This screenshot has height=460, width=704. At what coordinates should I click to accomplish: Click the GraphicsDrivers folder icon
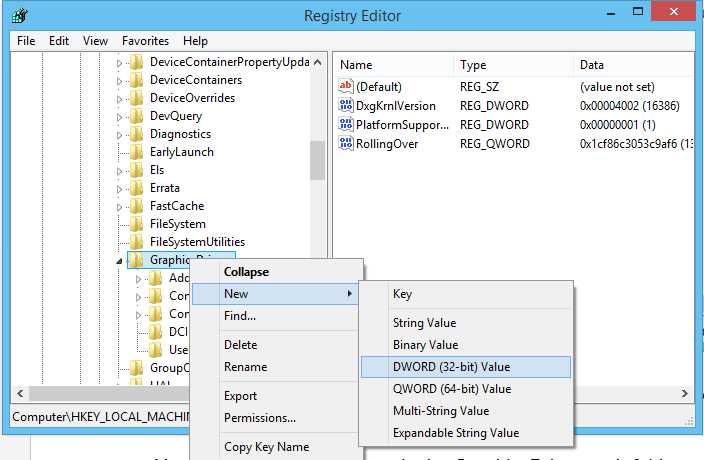coord(136,260)
